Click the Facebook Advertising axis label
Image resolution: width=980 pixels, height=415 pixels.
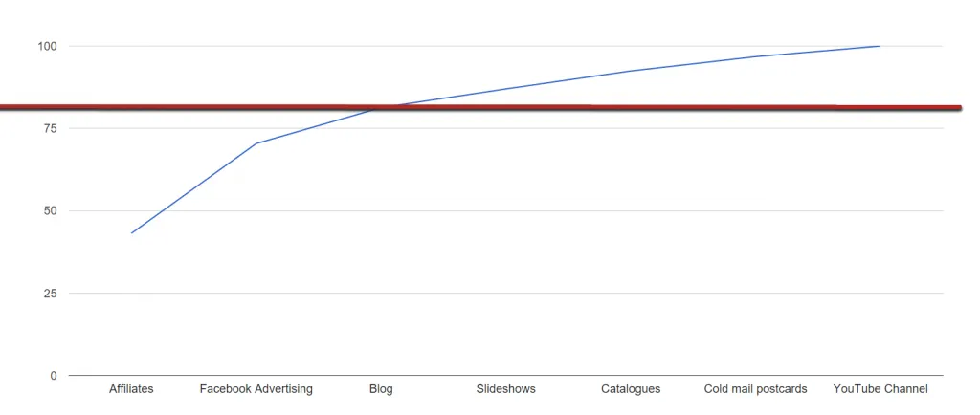tap(256, 389)
